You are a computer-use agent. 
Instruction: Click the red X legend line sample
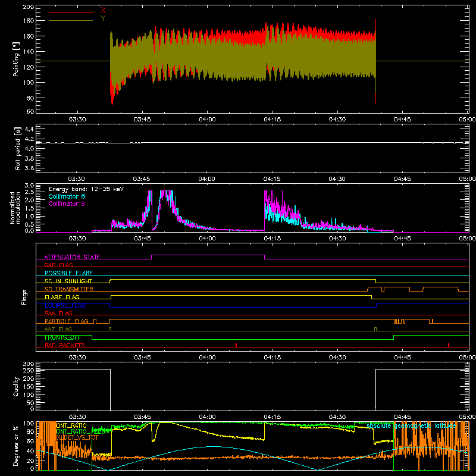pos(71,12)
